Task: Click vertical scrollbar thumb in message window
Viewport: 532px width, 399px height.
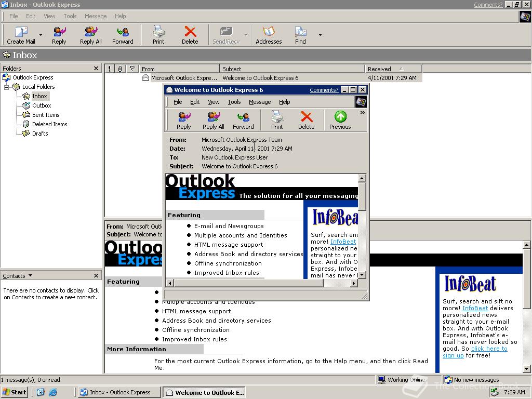Action: coord(362,196)
